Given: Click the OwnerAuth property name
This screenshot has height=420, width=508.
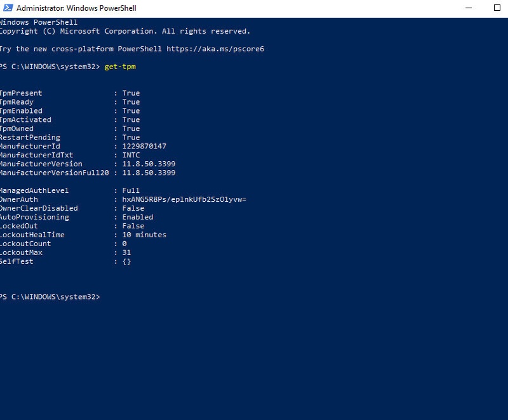Looking at the screenshot, I should pos(19,199).
